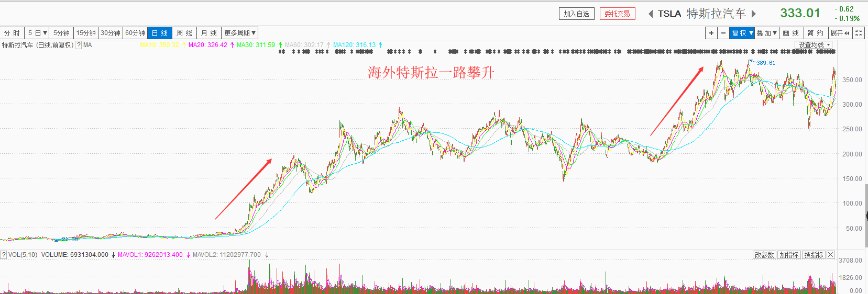Screen dimensions: 868x294
Task: Click the 350.00 price axis label
Action: tap(852, 80)
